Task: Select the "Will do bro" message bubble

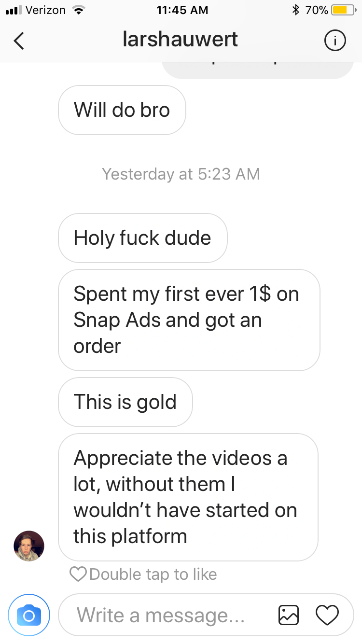Action: pos(122,110)
